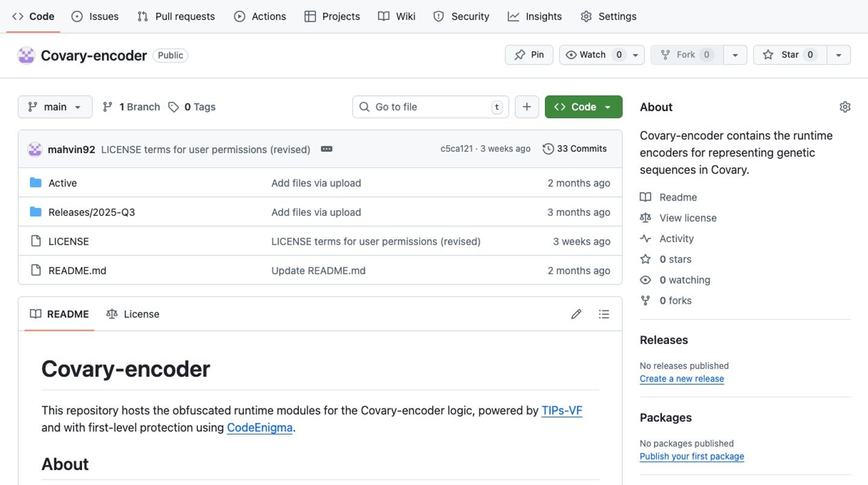
Task: Open the Wiki tab
Action: tap(397, 16)
